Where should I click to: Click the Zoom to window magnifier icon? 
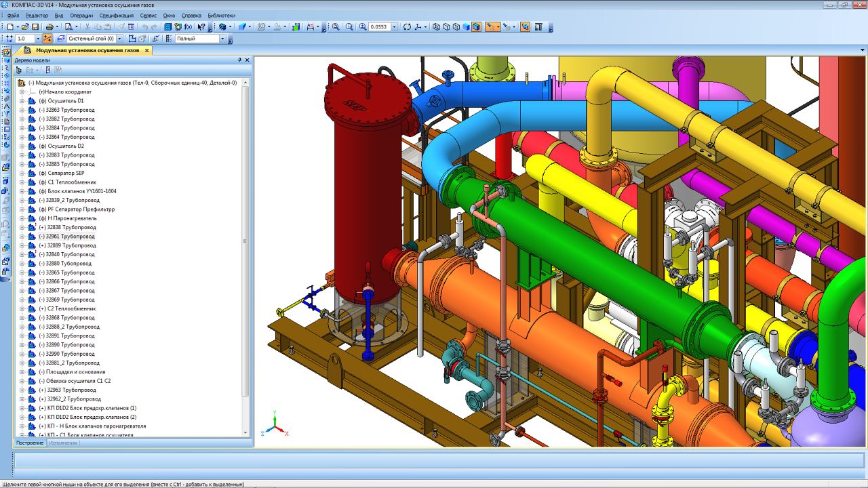tap(335, 27)
